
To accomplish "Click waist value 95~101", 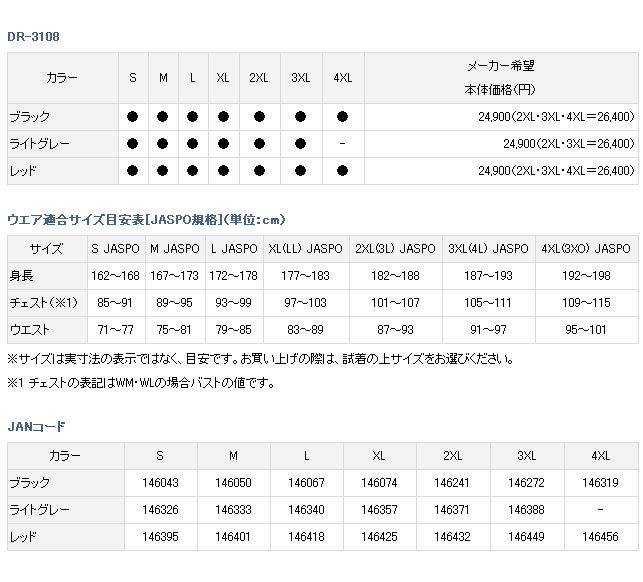I will click(586, 330).
